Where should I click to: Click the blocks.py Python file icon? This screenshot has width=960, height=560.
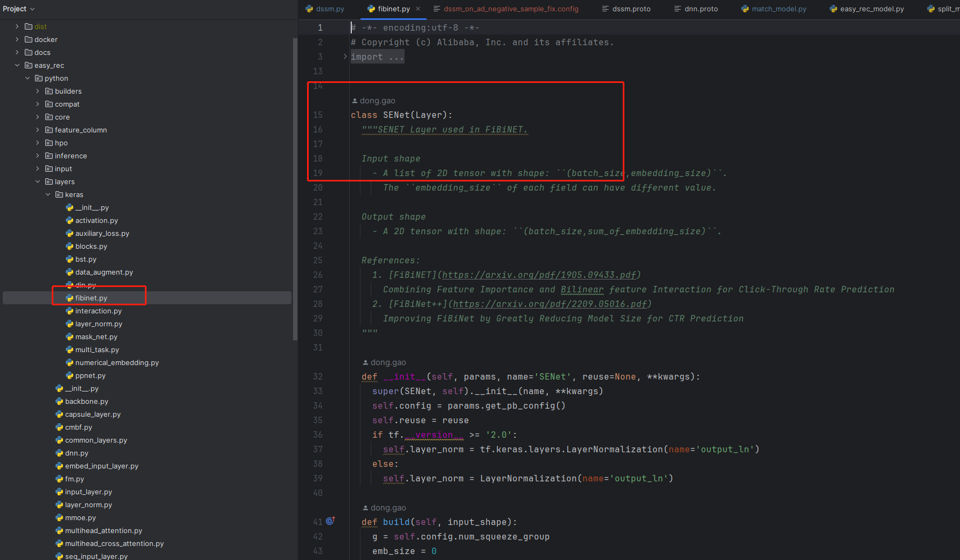(x=69, y=246)
